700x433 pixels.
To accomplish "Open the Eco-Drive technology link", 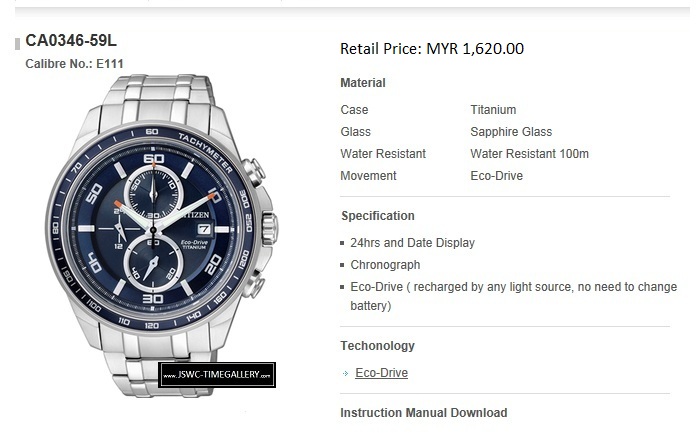I will coord(381,373).
